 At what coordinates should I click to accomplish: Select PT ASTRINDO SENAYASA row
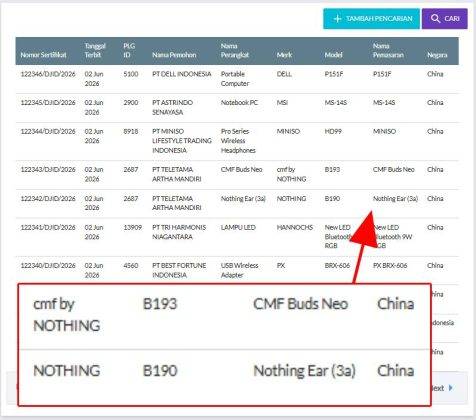[x=237, y=108]
